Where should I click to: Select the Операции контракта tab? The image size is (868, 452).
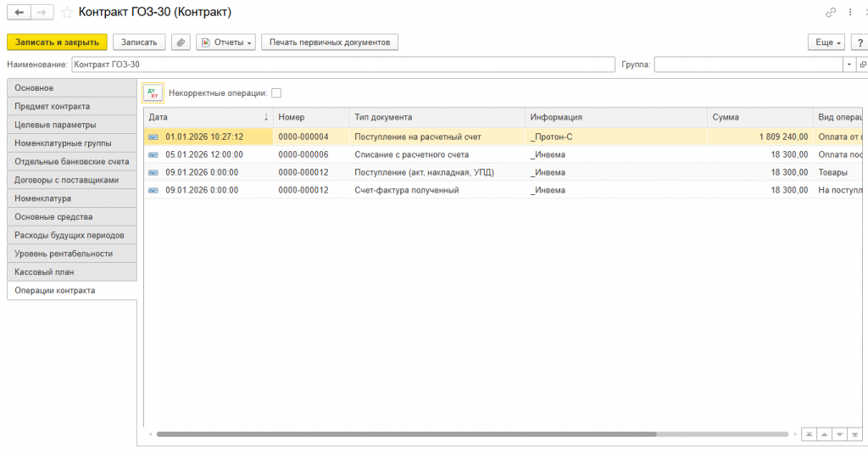[72, 290]
